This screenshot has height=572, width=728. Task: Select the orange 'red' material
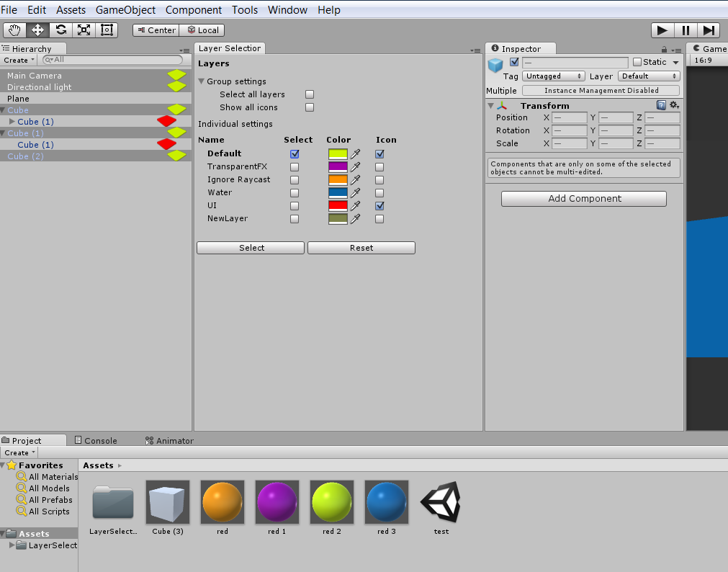(x=223, y=502)
